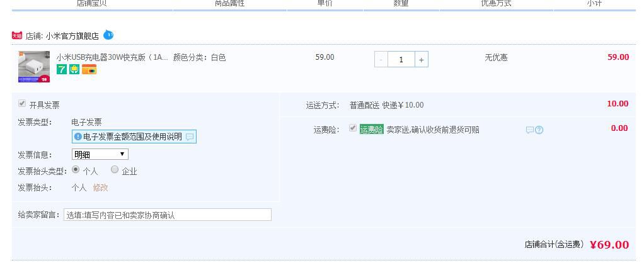Click the green 运费险 label tag
Image resolution: width=644 pixels, height=263 pixels.
point(372,130)
